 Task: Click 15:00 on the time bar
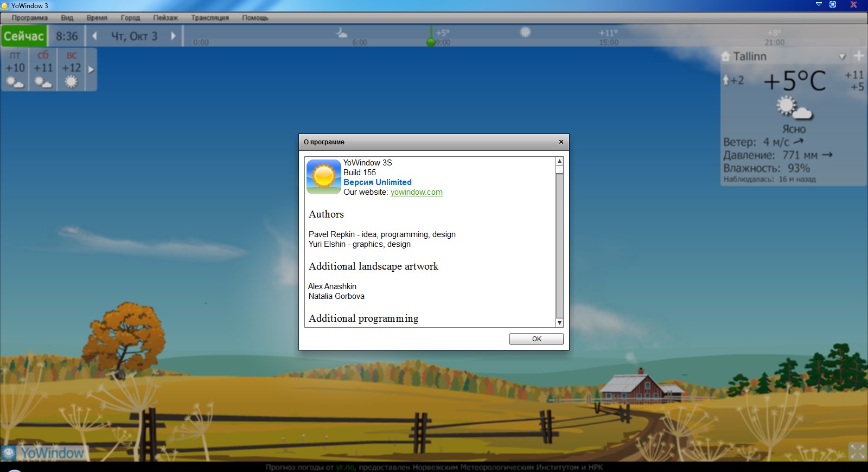pos(609,42)
